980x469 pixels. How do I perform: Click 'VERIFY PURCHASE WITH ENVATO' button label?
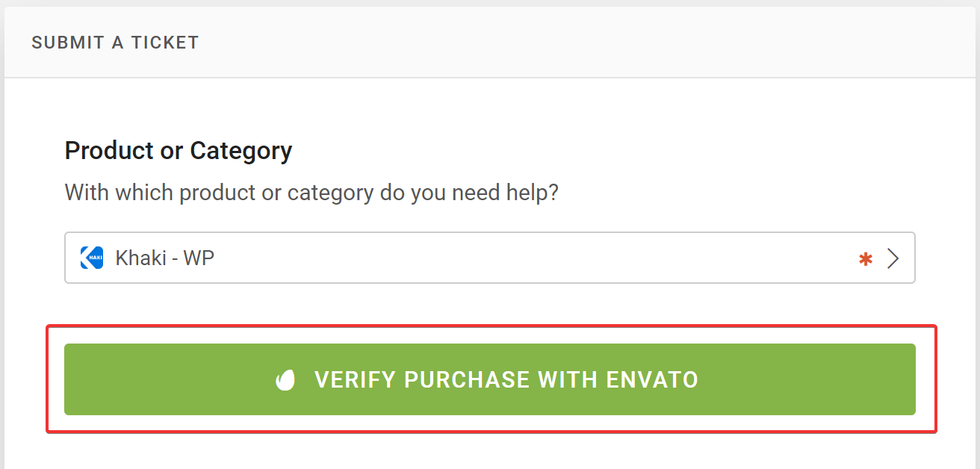click(x=506, y=380)
